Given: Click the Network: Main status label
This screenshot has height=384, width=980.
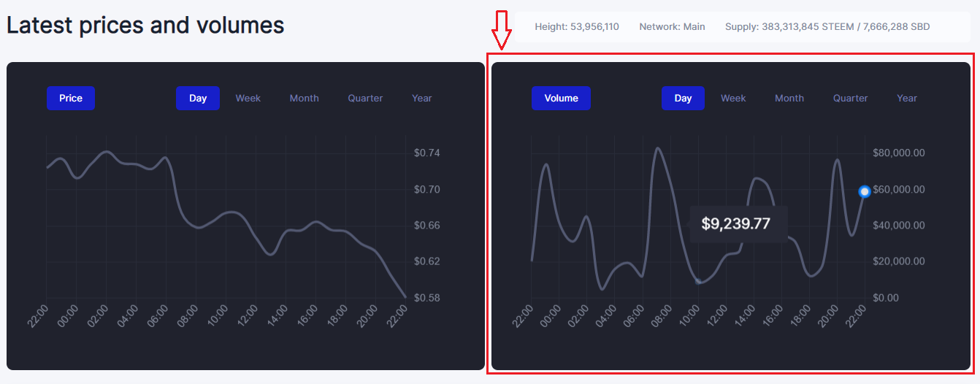Looking at the screenshot, I should tap(672, 27).
